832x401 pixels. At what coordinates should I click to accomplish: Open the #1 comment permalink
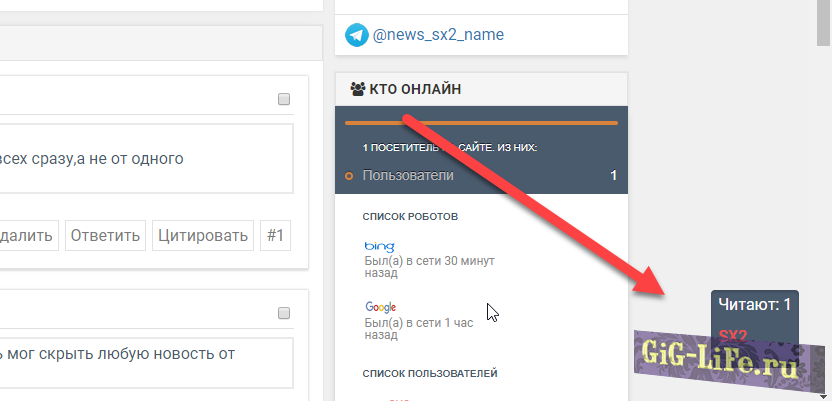tap(276, 236)
